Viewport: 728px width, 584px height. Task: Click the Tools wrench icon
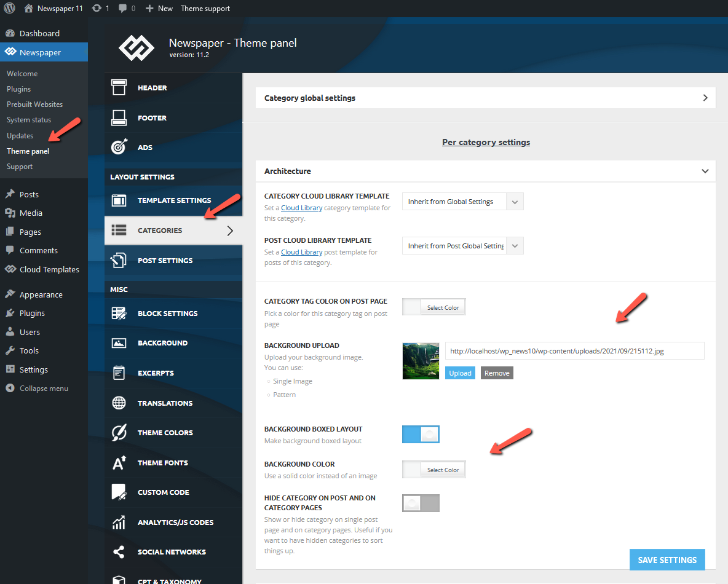tap(10, 350)
